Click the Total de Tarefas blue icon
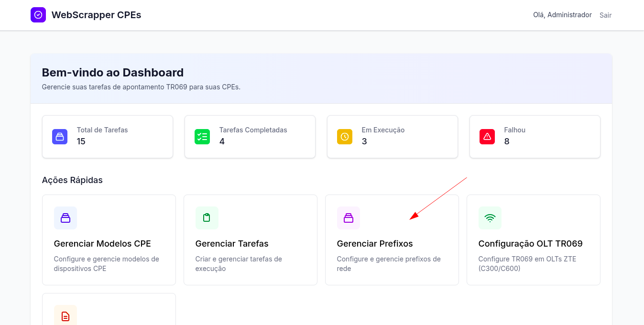The width and height of the screenshot is (644, 325). point(60,137)
